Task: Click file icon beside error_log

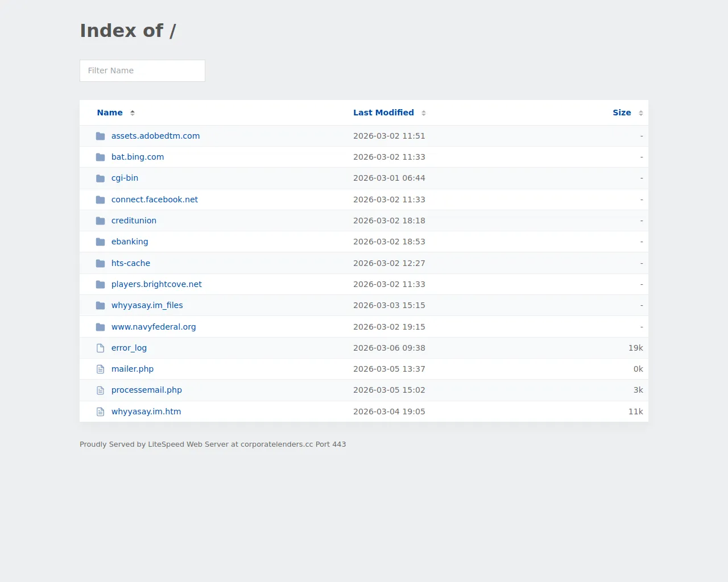Action: coord(101,348)
